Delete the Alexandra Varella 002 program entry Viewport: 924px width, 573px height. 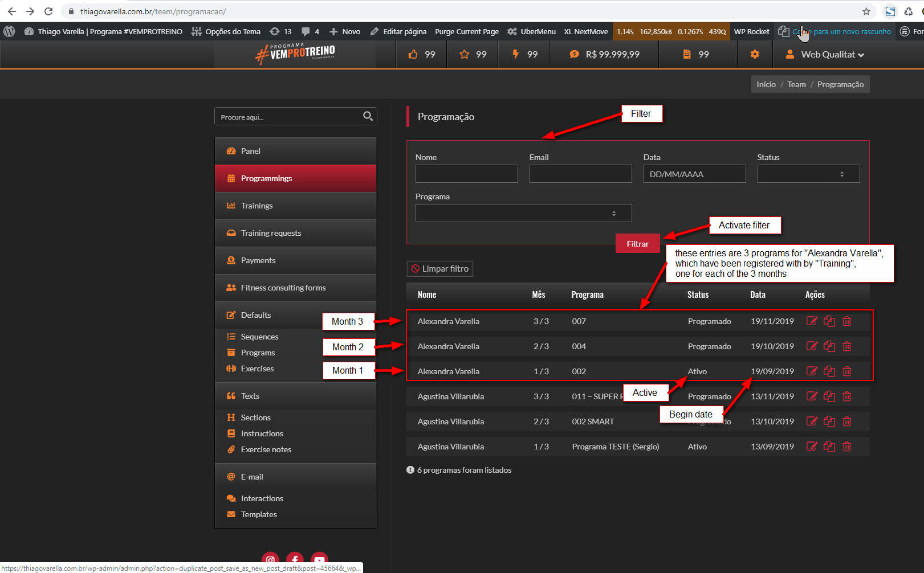(847, 371)
